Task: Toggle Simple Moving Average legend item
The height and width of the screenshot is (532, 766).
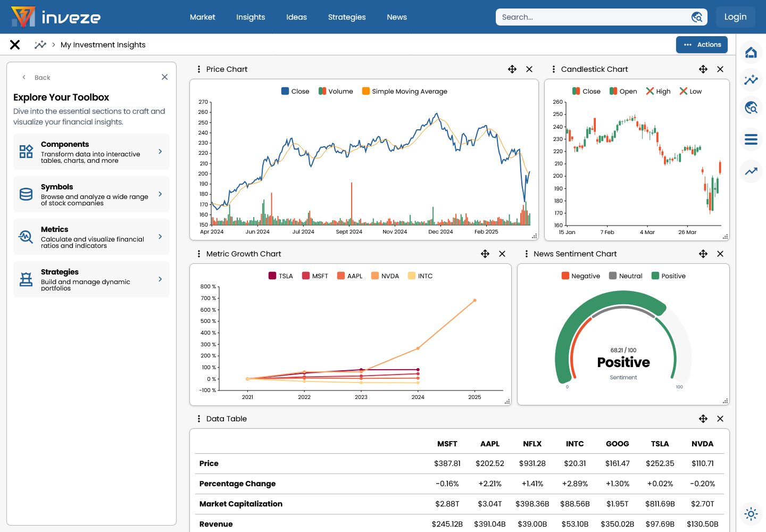Action: point(405,92)
